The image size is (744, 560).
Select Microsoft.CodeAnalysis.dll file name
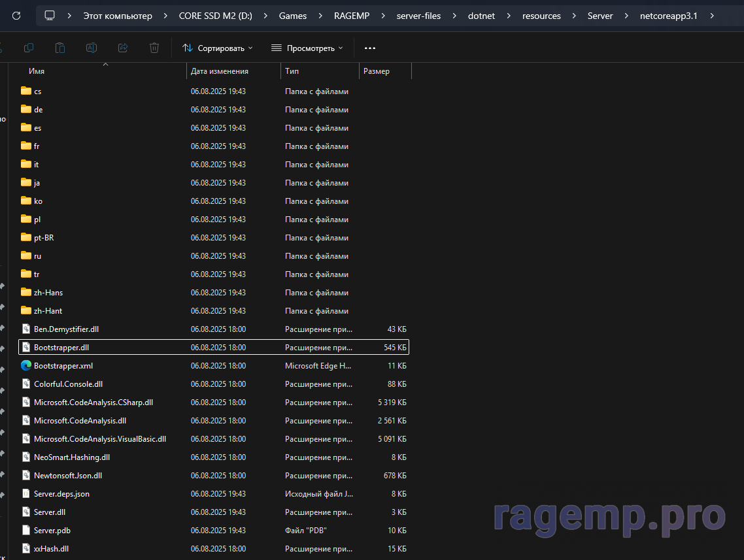80,421
